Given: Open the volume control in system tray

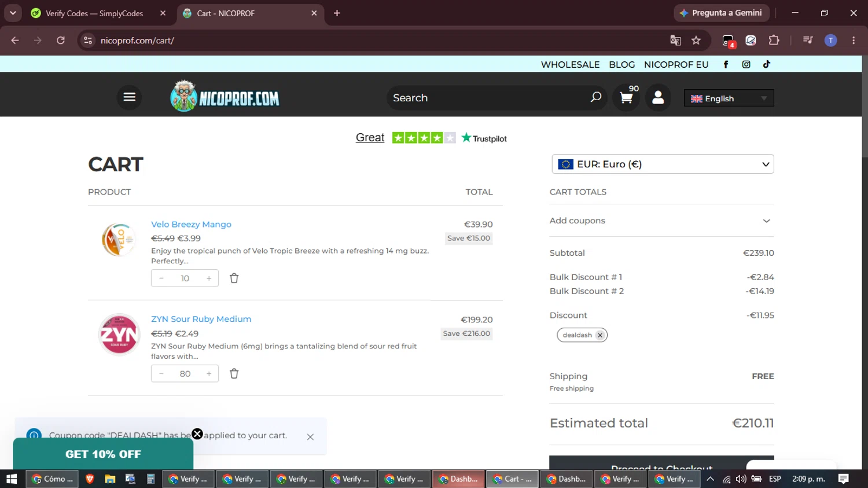Looking at the screenshot, I should pyautogui.click(x=741, y=479).
